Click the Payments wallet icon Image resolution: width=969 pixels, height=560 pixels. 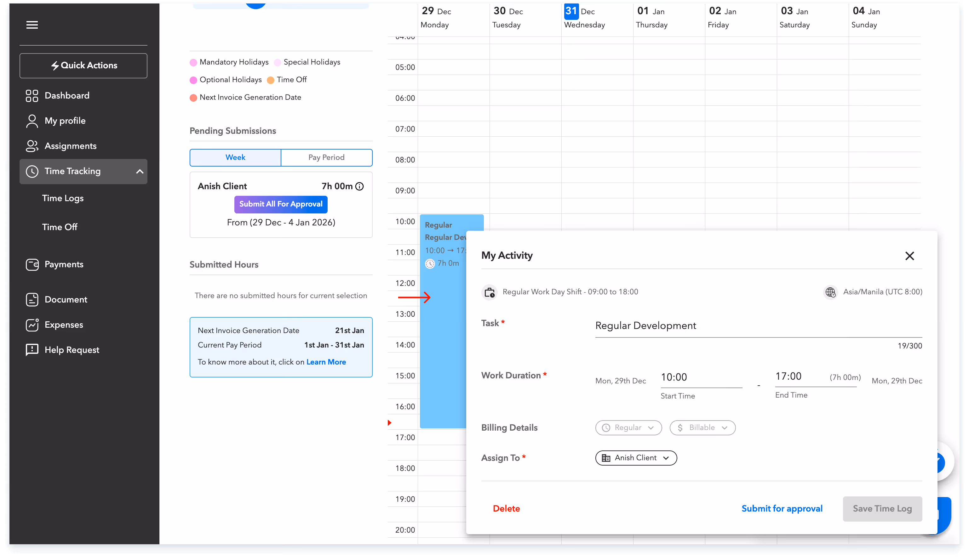32,264
